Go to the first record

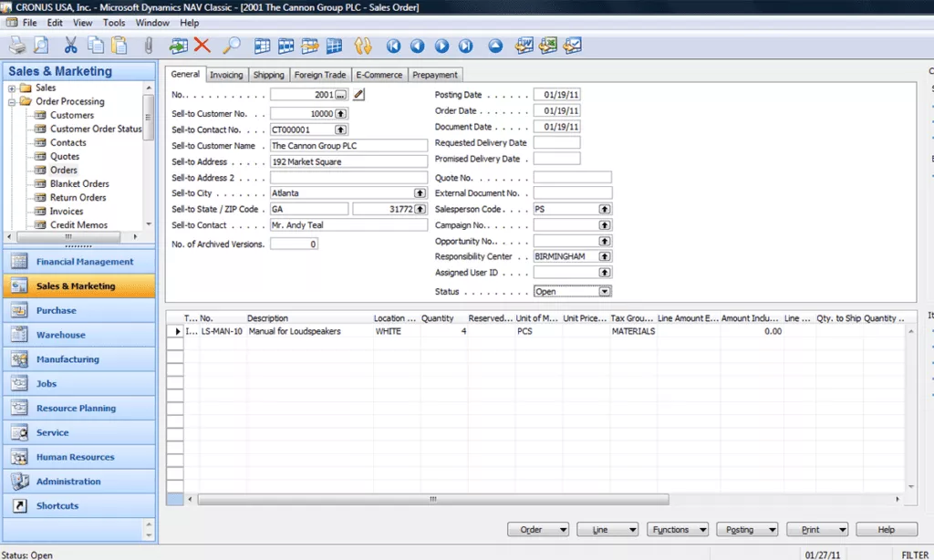click(393, 46)
